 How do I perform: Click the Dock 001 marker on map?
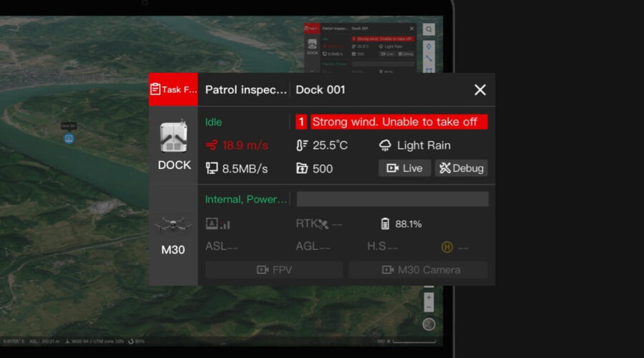click(x=69, y=137)
